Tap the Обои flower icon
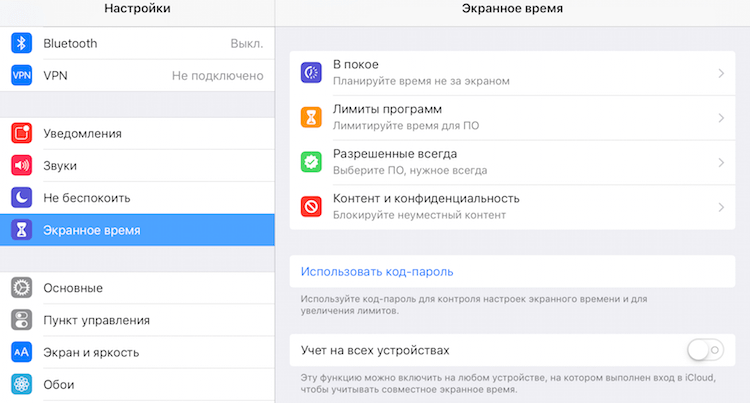The width and height of the screenshot is (750, 403). (x=22, y=384)
